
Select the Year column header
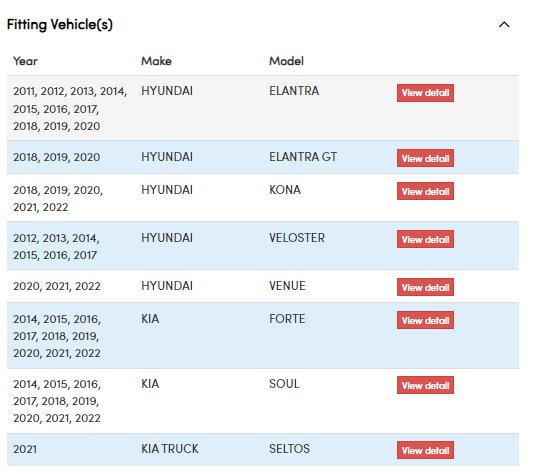25,61
